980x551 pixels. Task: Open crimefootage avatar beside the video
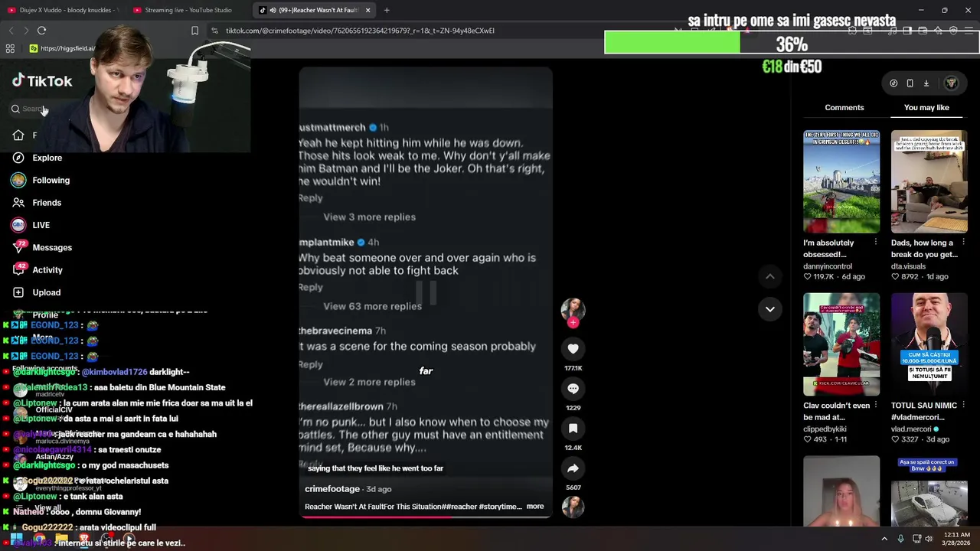[x=573, y=308]
